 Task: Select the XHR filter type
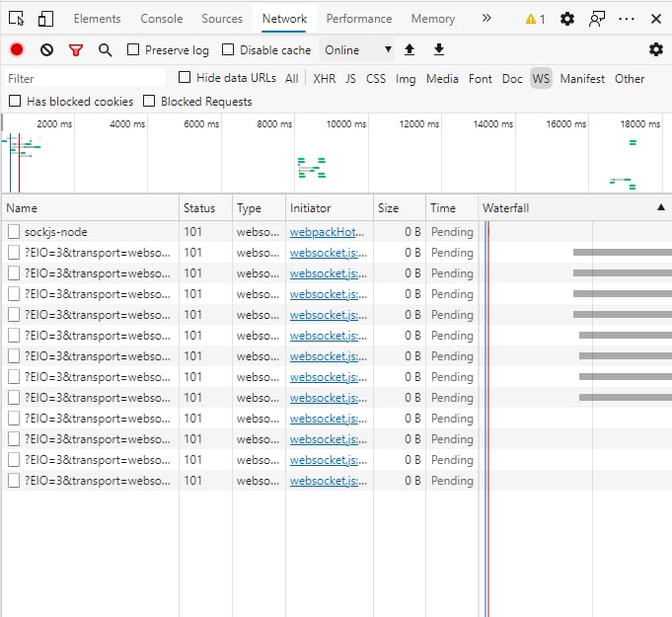[x=324, y=79]
